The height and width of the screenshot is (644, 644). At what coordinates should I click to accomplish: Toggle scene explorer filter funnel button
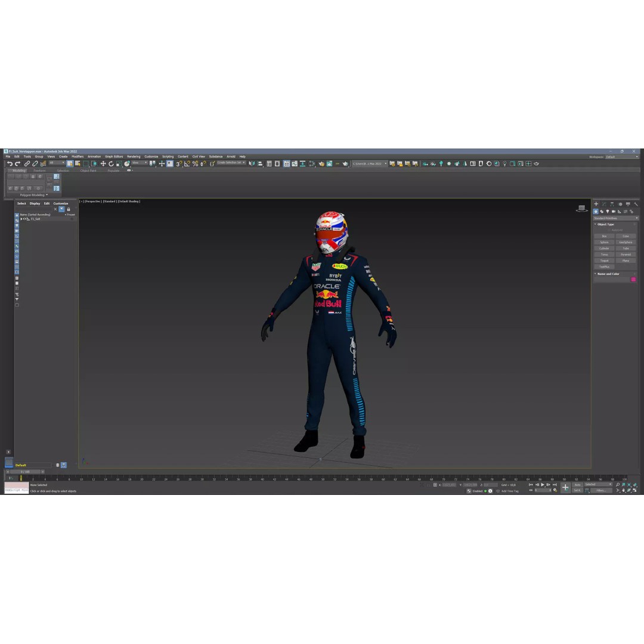coord(61,209)
